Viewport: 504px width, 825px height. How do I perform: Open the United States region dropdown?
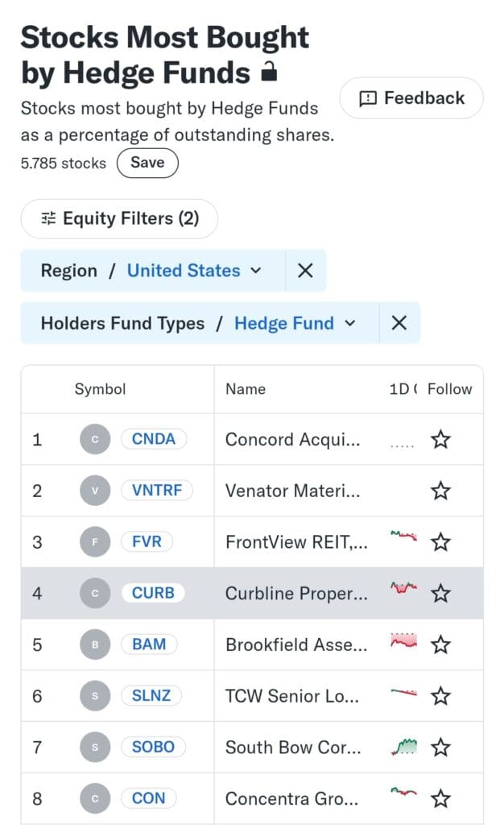[196, 271]
